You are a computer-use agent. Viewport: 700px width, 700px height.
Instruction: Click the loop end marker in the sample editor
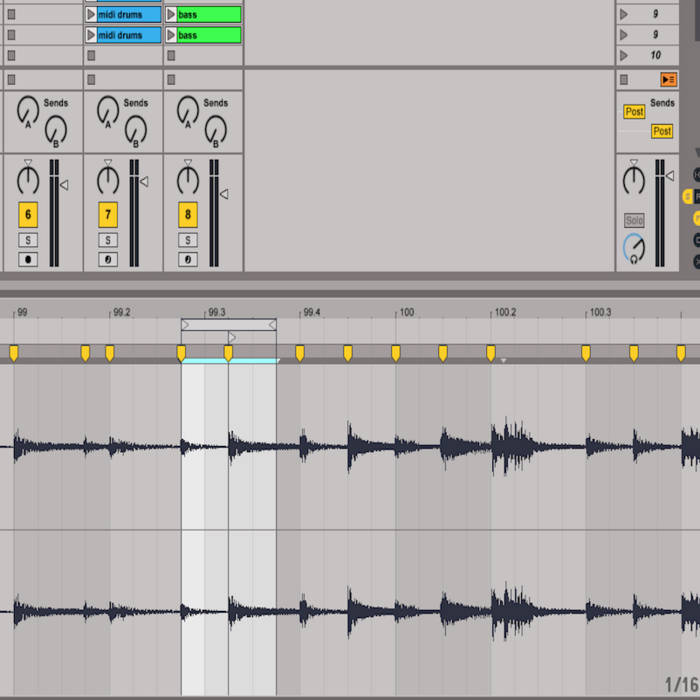coord(272,325)
